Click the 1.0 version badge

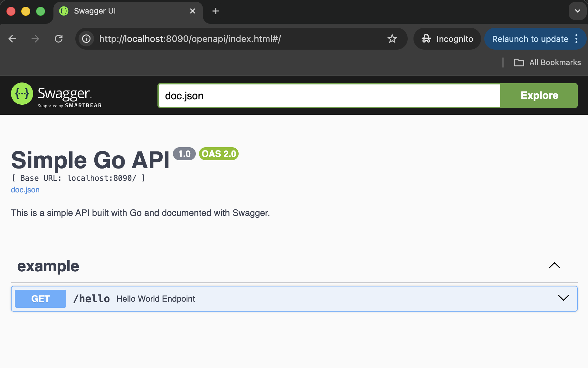(x=184, y=154)
